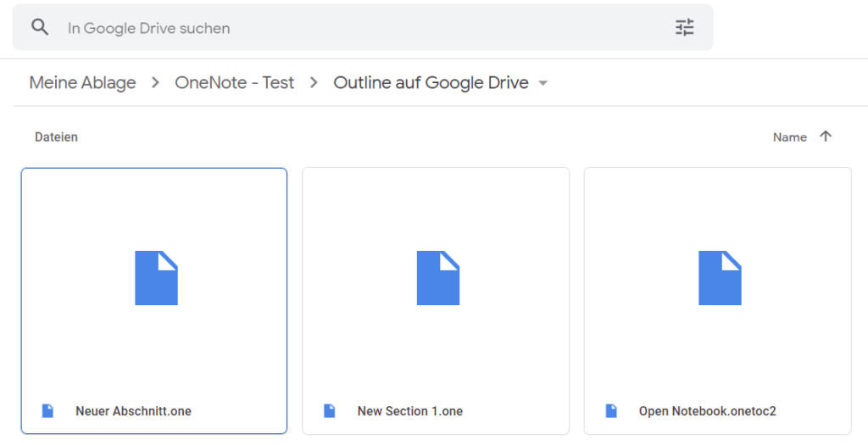This screenshot has width=868, height=445.
Task: Click the magnifying glass search icon
Action: pos(40,27)
